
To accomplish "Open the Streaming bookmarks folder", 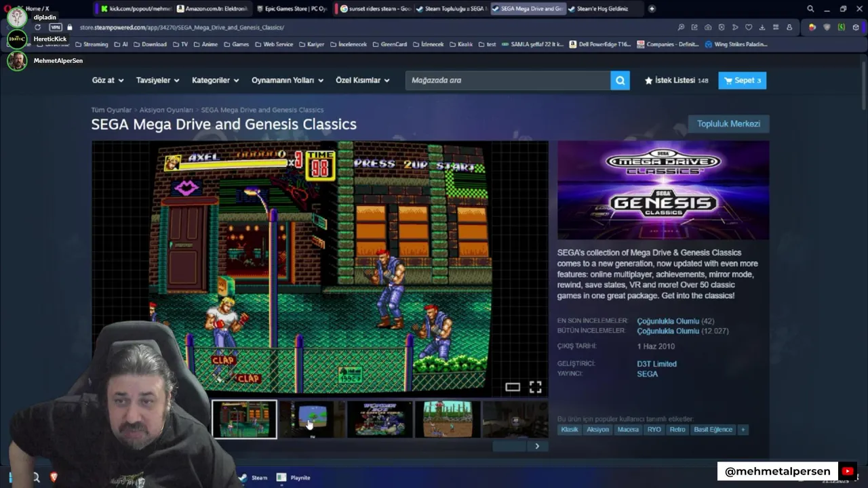I will click(x=91, y=44).
